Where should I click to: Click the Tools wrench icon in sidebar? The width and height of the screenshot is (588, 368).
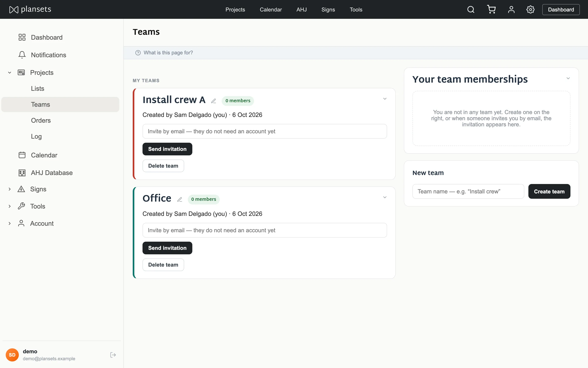click(21, 206)
